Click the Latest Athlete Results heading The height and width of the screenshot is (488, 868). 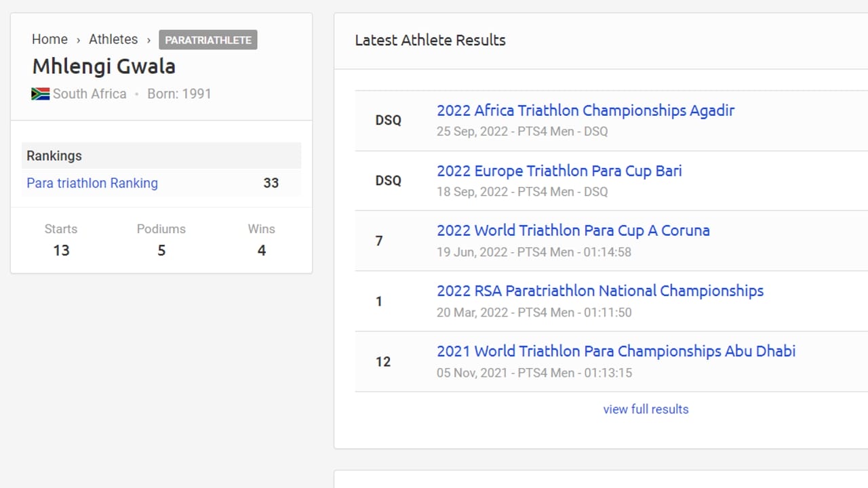[430, 40]
